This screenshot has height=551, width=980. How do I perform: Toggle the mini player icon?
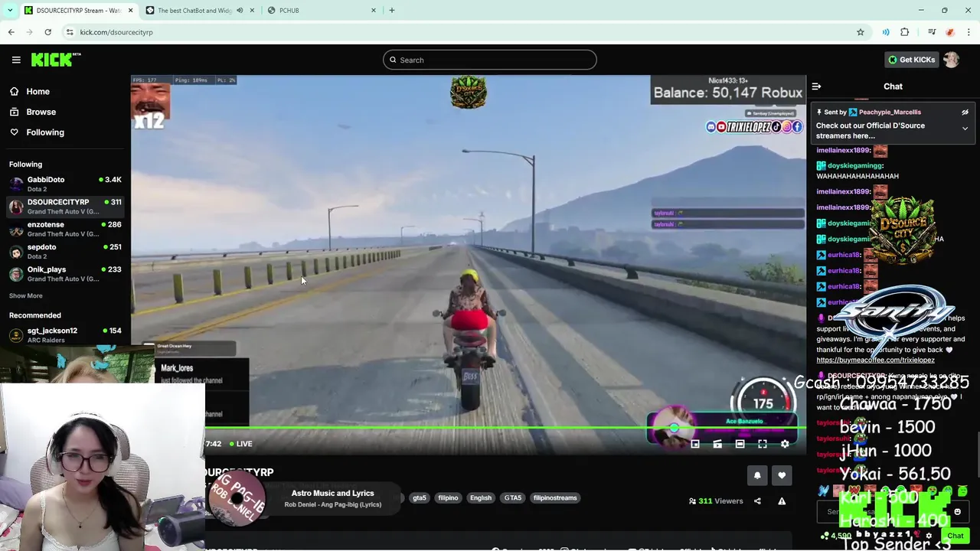[x=695, y=444]
